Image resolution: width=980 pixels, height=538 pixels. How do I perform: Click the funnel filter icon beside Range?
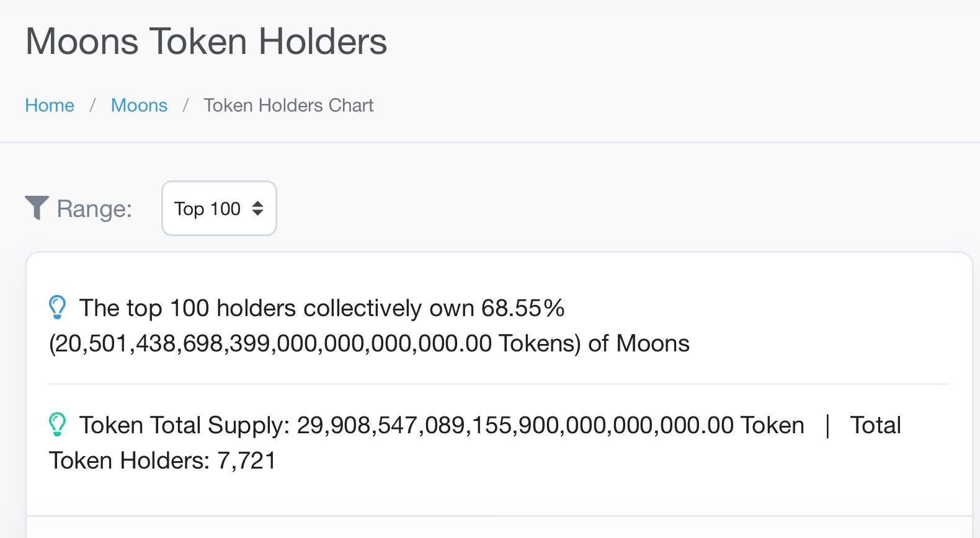point(37,208)
